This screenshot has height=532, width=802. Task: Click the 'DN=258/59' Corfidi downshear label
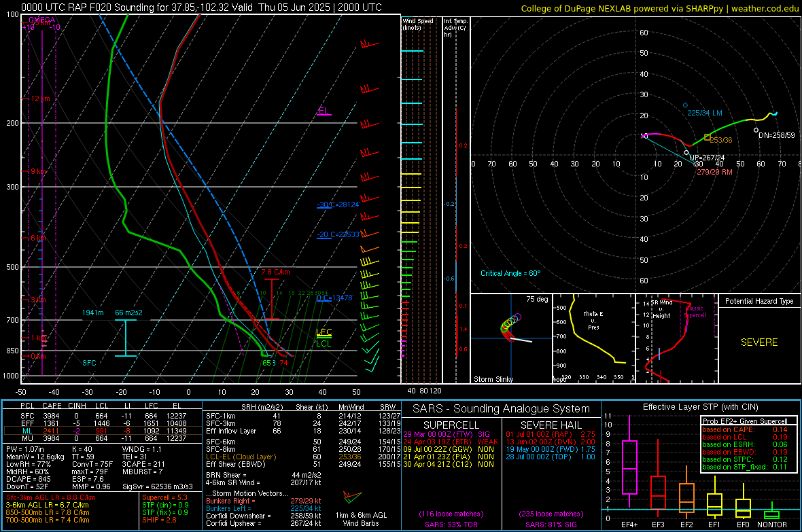coord(776,136)
